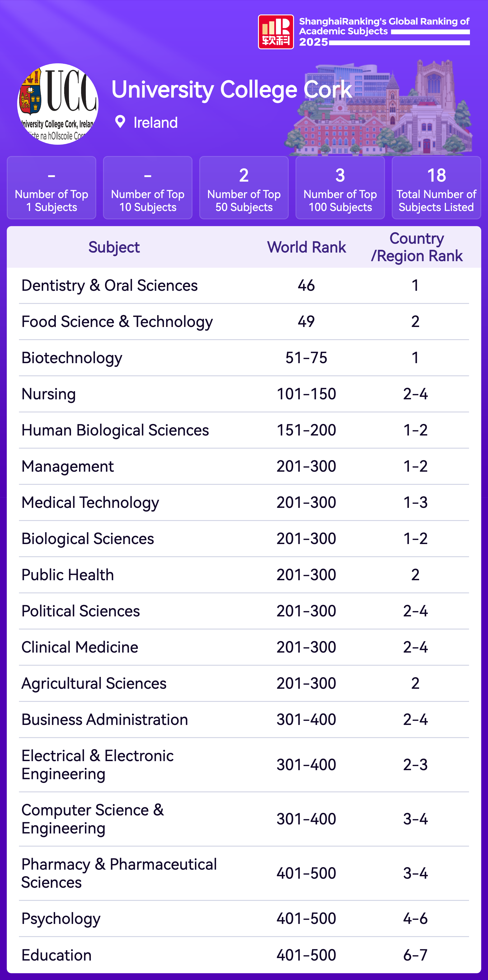This screenshot has width=488, height=980.
Task: Open the Biotechnology subject row
Action: tap(72, 358)
